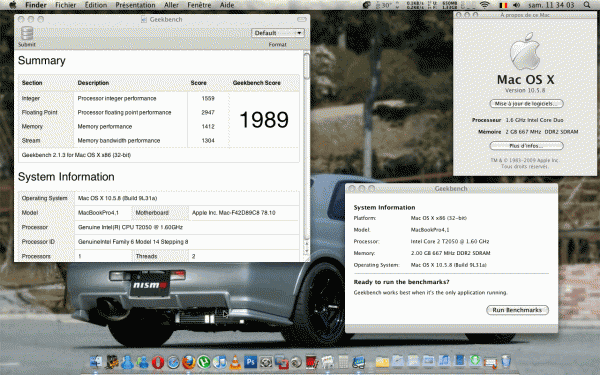600x375 pixels.
Task: Click 'Intel Core 2 T2050 @ 1.60 GHz' in small Geekbench window
Action: point(450,241)
